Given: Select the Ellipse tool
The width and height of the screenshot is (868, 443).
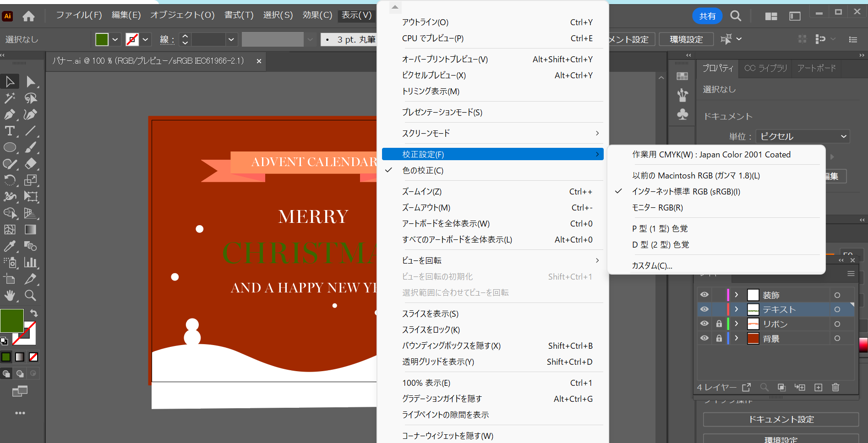Looking at the screenshot, I should pos(10,147).
